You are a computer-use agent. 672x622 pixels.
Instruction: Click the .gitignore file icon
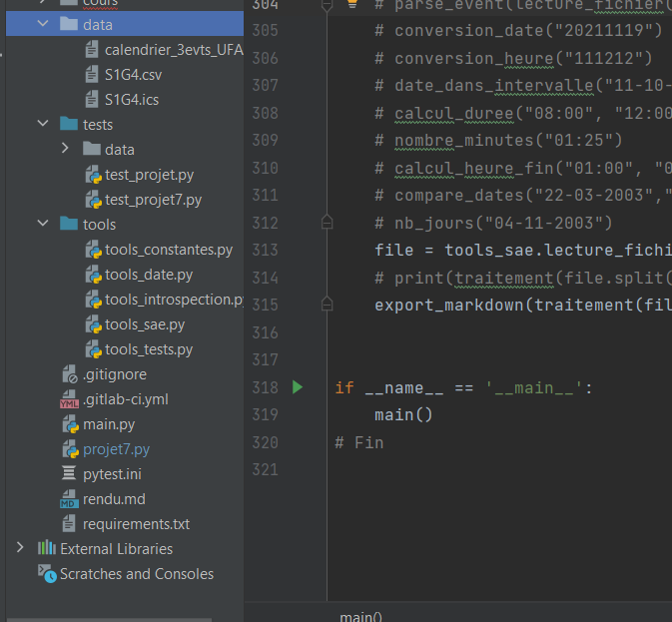(x=69, y=374)
